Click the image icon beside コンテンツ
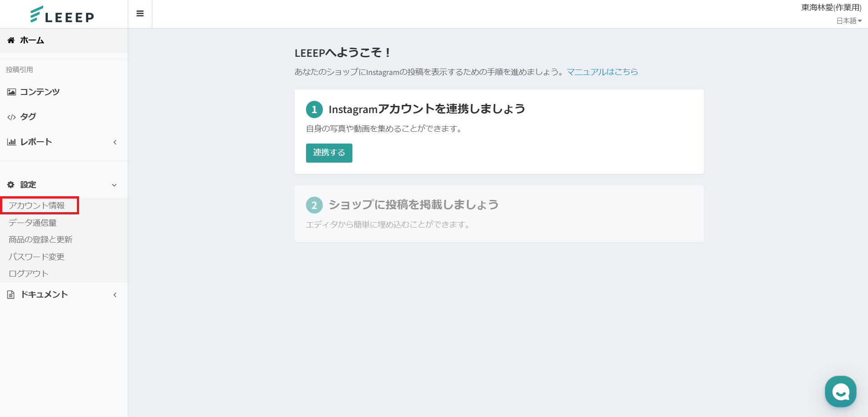868x417 pixels. tap(11, 92)
